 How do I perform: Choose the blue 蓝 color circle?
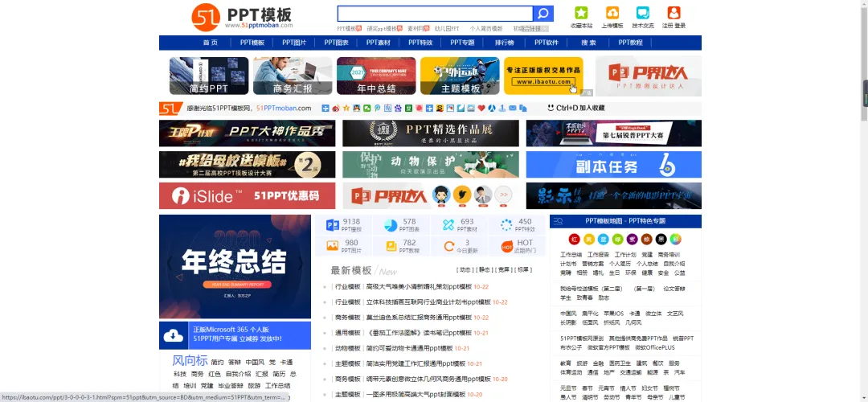[603, 239]
